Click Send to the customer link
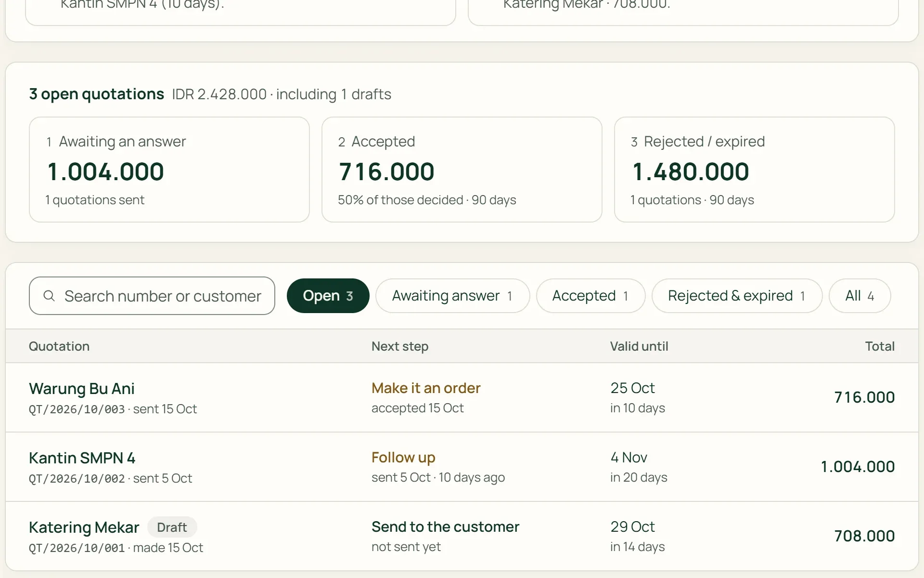 pos(445,527)
